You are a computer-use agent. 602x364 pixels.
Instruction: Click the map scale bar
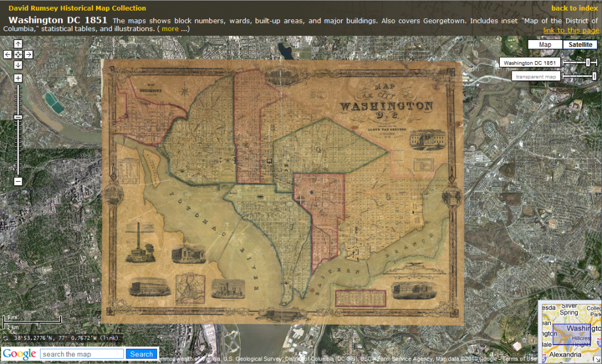pyautogui.click(x=32, y=322)
